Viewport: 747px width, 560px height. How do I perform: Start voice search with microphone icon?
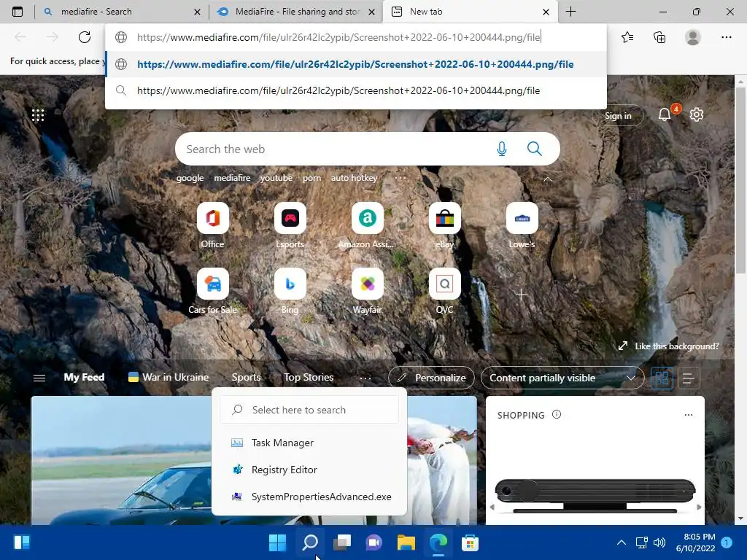pos(502,149)
